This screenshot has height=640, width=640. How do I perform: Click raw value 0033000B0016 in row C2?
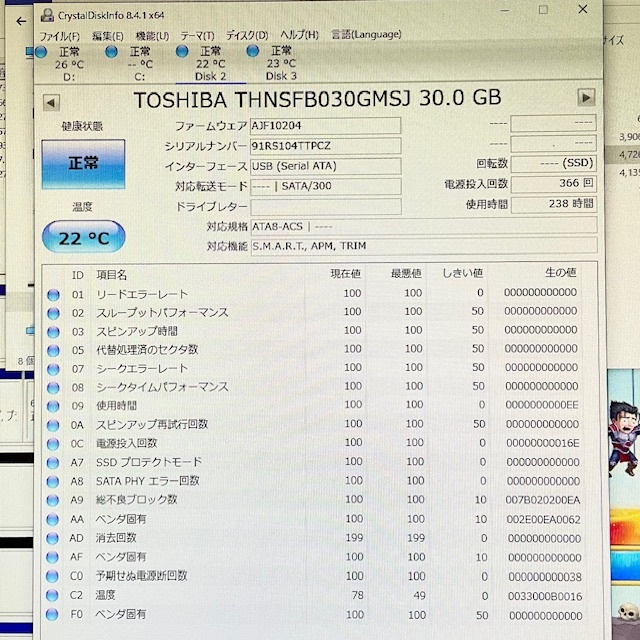click(545, 596)
